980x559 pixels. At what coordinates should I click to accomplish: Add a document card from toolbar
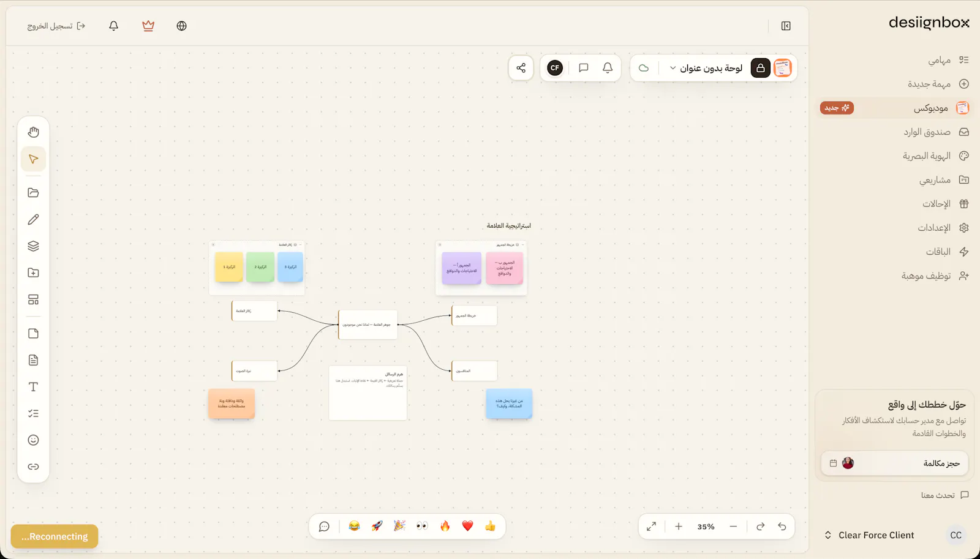[x=33, y=360]
